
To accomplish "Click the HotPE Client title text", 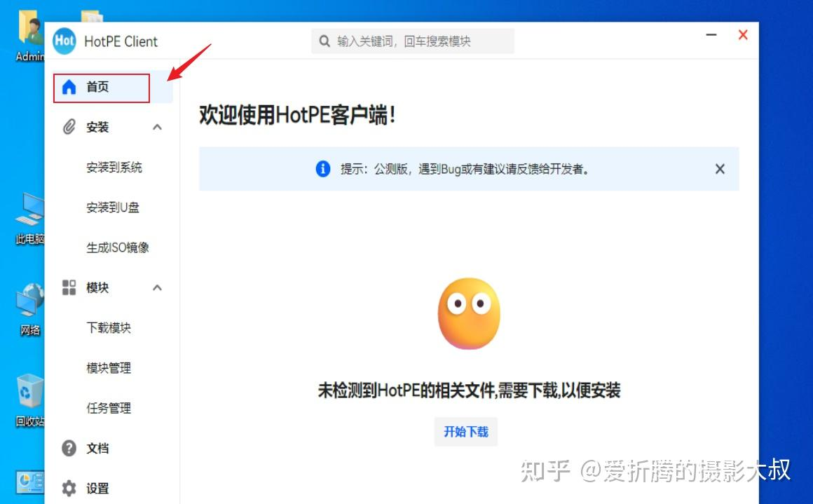I will [x=121, y=41].
